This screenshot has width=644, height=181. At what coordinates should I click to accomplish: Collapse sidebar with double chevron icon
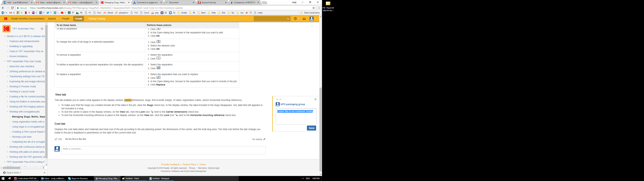point(44,173)
